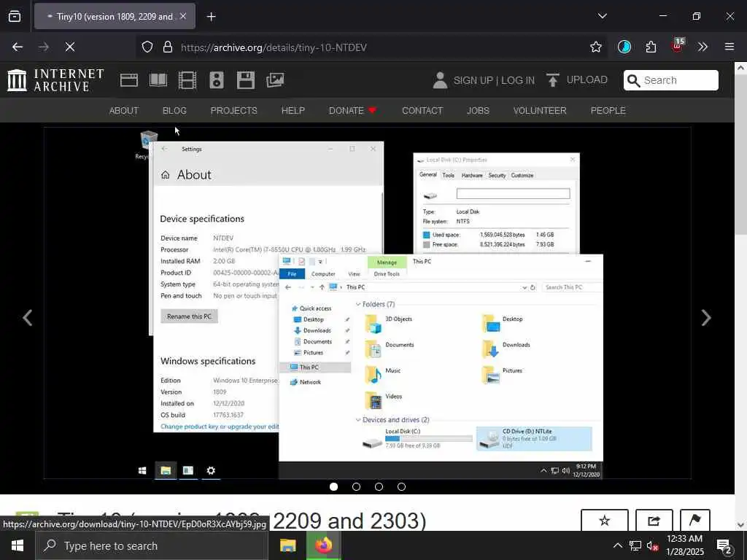The width and height of the screenshot is (747, 560).
Task: Share this item
Action: (x=654, y=520)
